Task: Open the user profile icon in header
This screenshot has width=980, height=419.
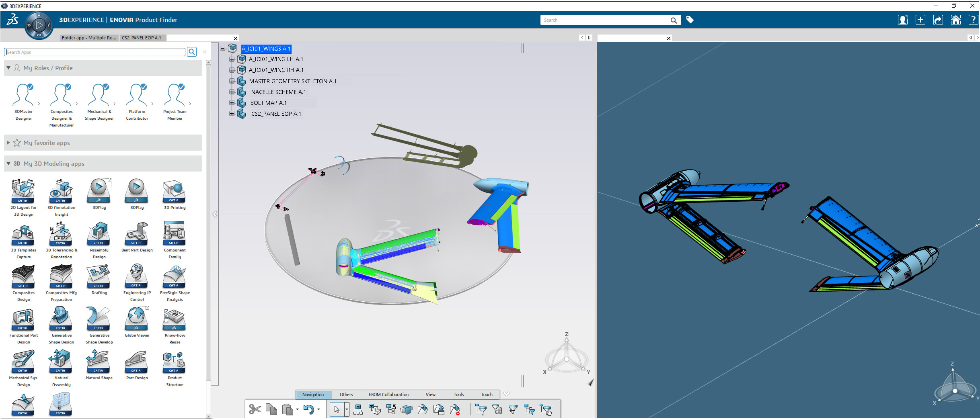Action: tap(903, 20)
